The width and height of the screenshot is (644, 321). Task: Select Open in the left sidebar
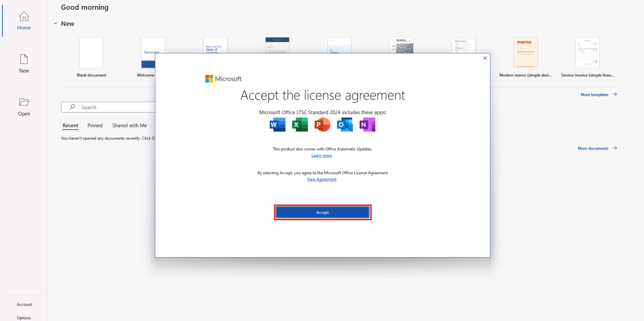[24, 107]
